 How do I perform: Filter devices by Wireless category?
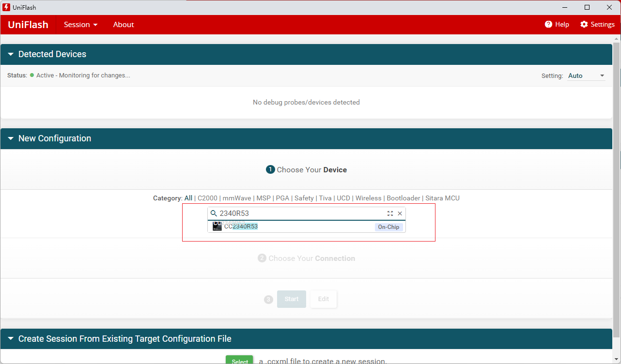pos(369,198)
